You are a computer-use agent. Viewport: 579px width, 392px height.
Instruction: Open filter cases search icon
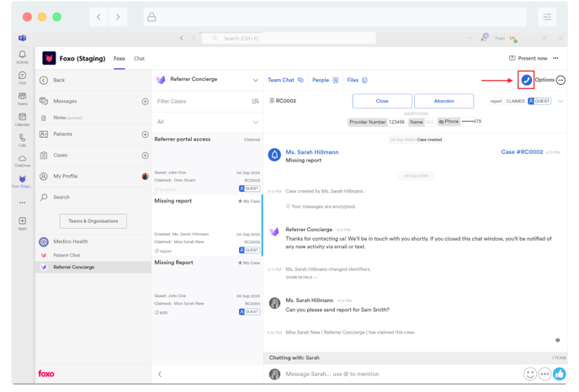click(255, 101)
